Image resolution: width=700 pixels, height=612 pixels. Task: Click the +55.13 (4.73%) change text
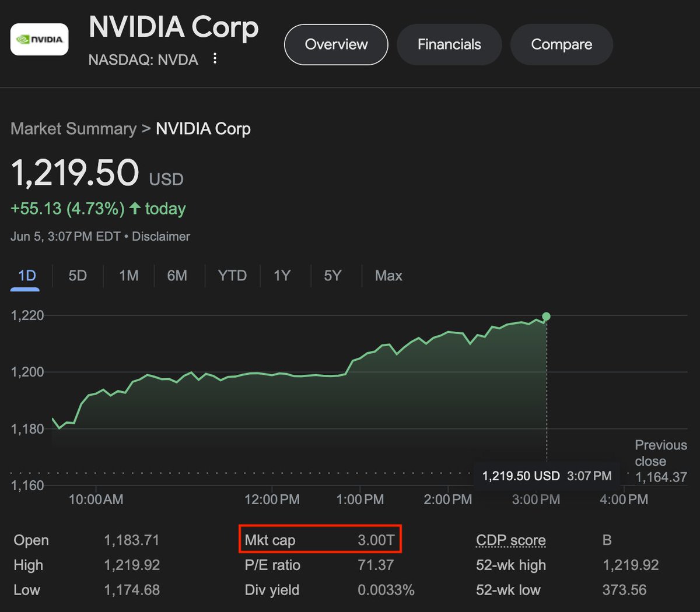[x=68, y=209]
